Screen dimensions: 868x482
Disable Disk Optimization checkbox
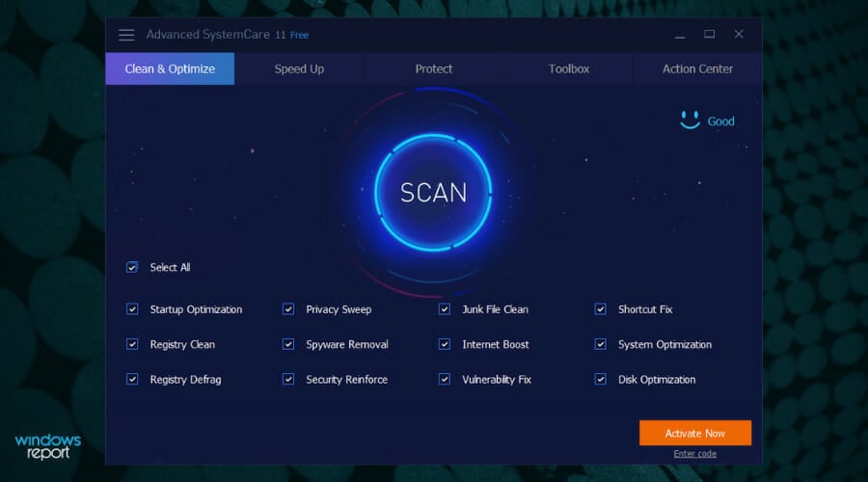[600, 379]
